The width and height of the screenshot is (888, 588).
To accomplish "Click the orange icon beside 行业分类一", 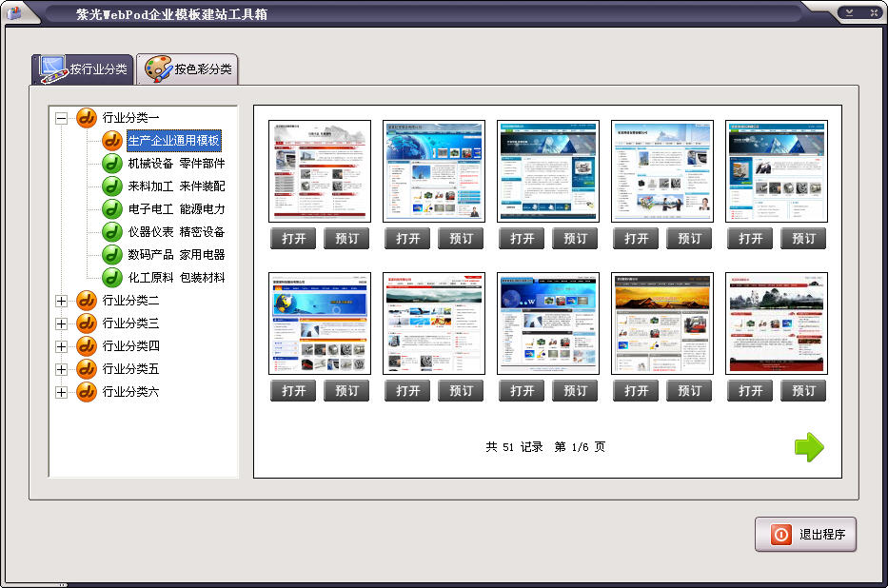I will tap(87, 118).
